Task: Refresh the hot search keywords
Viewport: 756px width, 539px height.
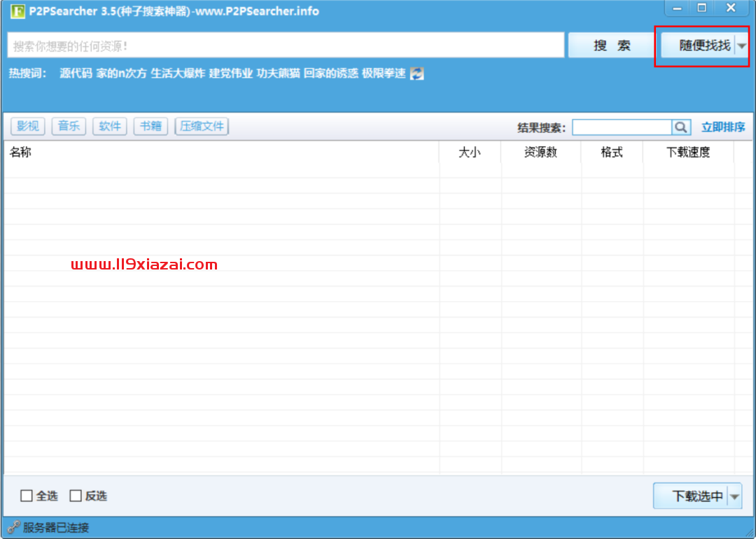Action: point(416,73)
